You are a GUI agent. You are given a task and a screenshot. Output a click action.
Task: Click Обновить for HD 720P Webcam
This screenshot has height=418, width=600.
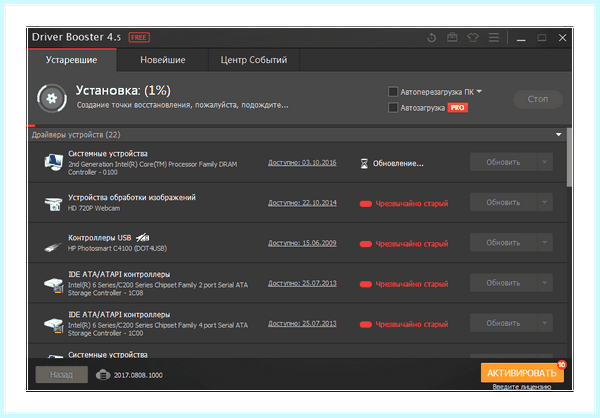coord(504,202)
